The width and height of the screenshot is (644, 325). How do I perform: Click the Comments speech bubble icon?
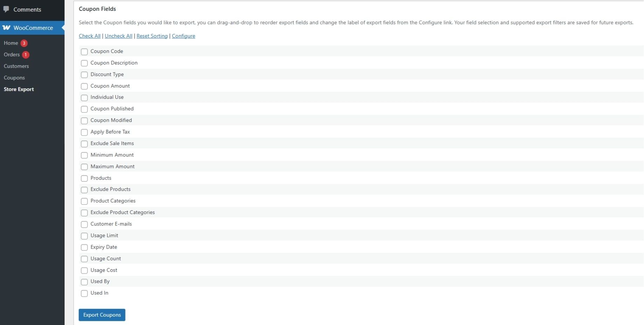coord(6,9)
